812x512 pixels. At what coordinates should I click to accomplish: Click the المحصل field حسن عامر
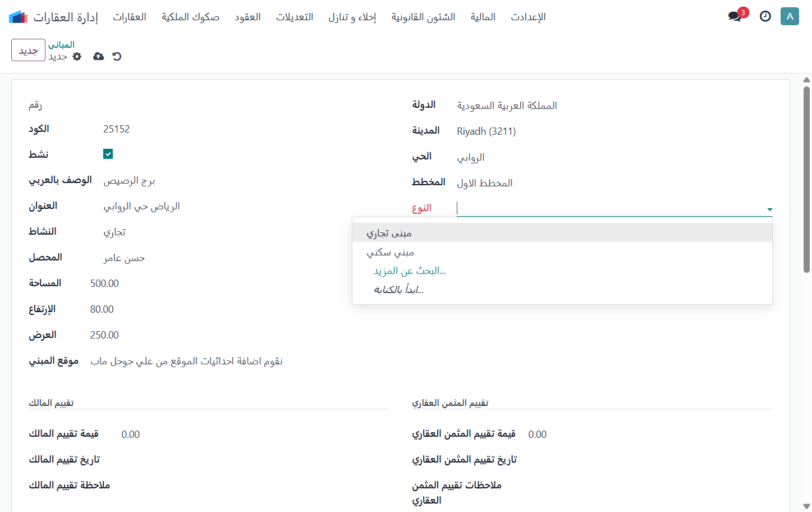(124, 258)
